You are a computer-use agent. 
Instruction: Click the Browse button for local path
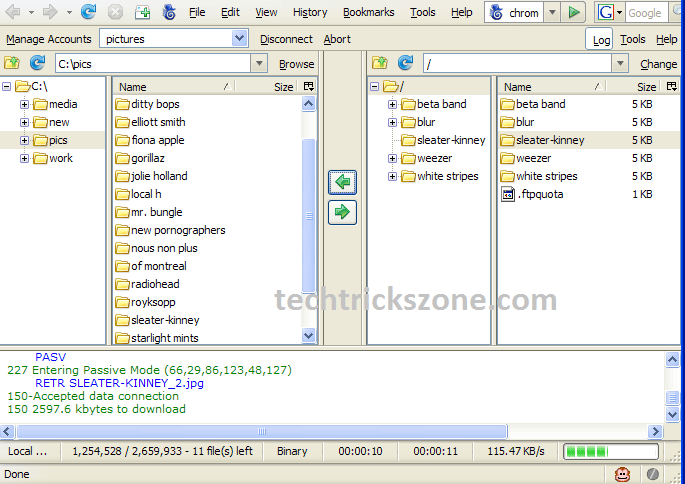[296, 64]
